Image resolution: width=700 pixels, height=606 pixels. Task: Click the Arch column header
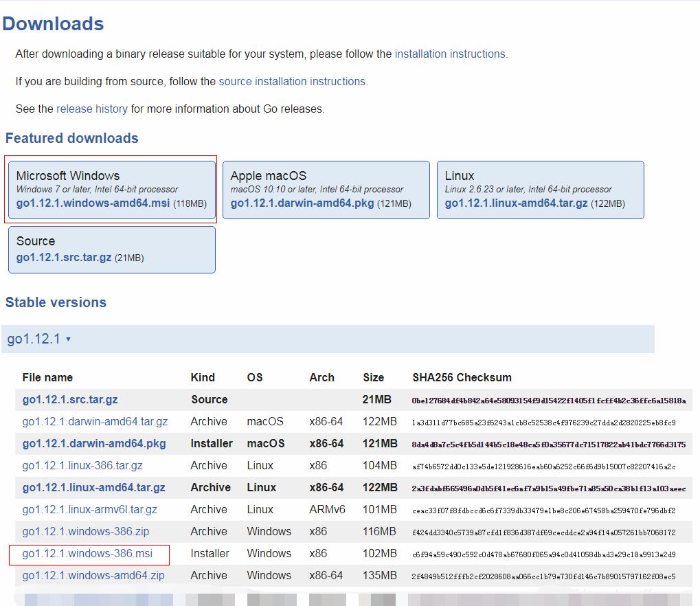(322, 377)
